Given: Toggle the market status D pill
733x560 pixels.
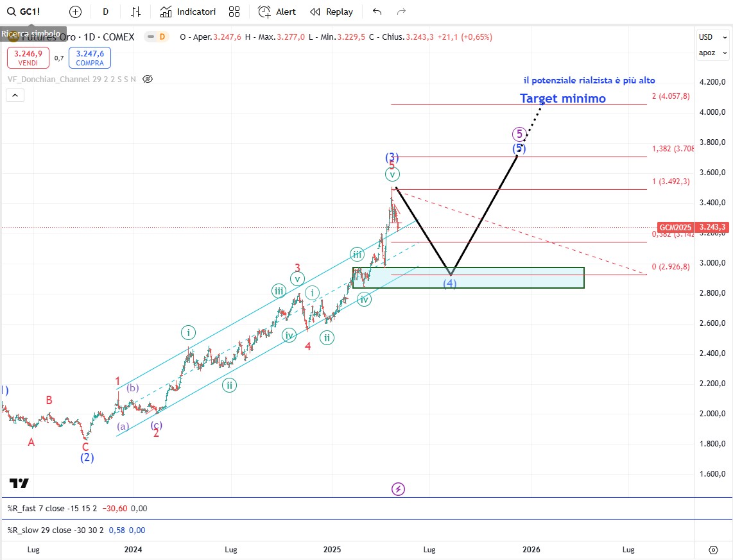Looking at the screenshot, I should coord(157,37).
